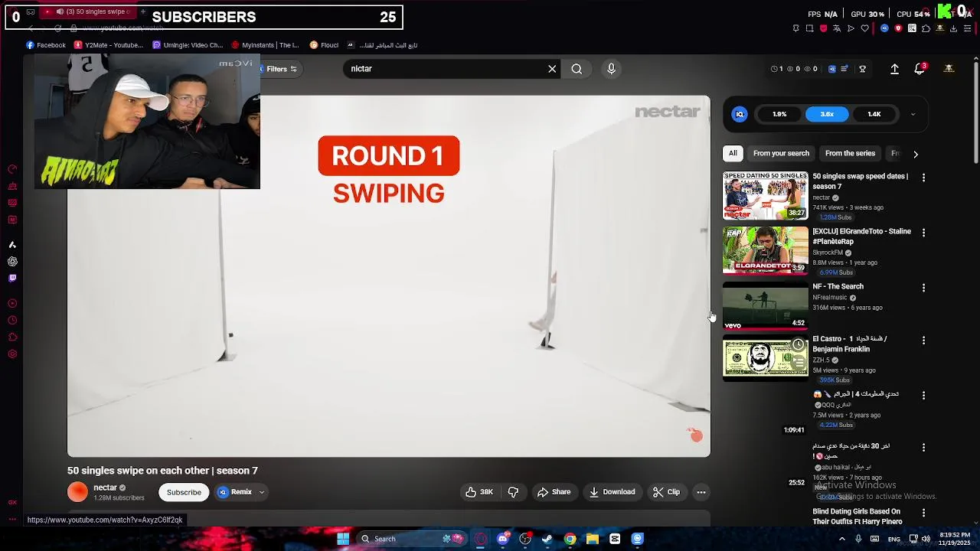This screenshot has width=980, height=551.
Task: Click the translate icon in address bar
Action: (x=837, y=28)
